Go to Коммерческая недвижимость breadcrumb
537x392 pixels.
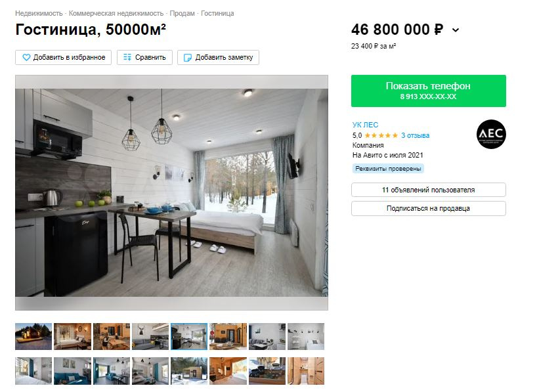coord(116,13)
